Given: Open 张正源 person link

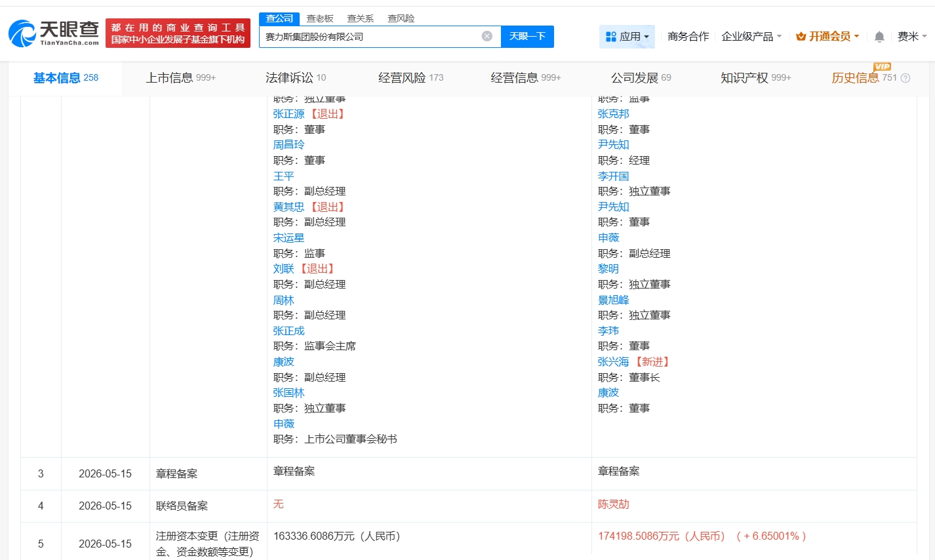Looking at the screenshot, I should pos(288,114).
